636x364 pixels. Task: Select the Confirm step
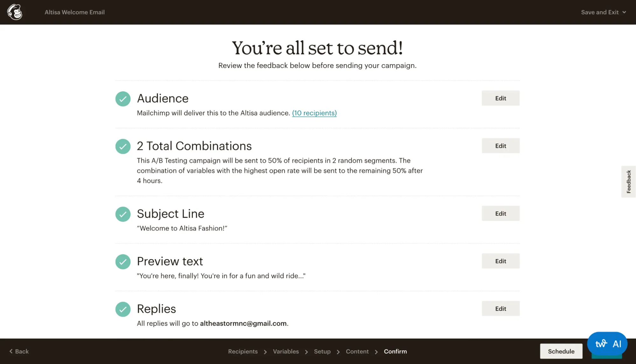[x=395, y=351]
